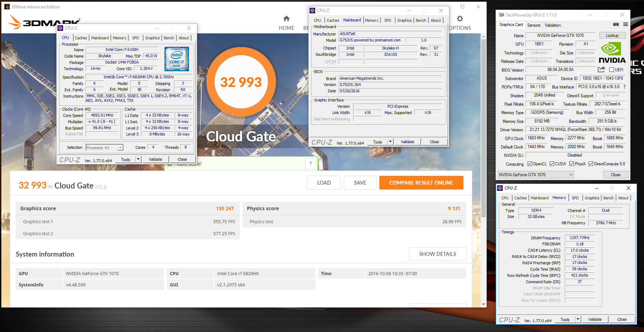Click the 32 993 orange score circle

[x=241, y=82]
